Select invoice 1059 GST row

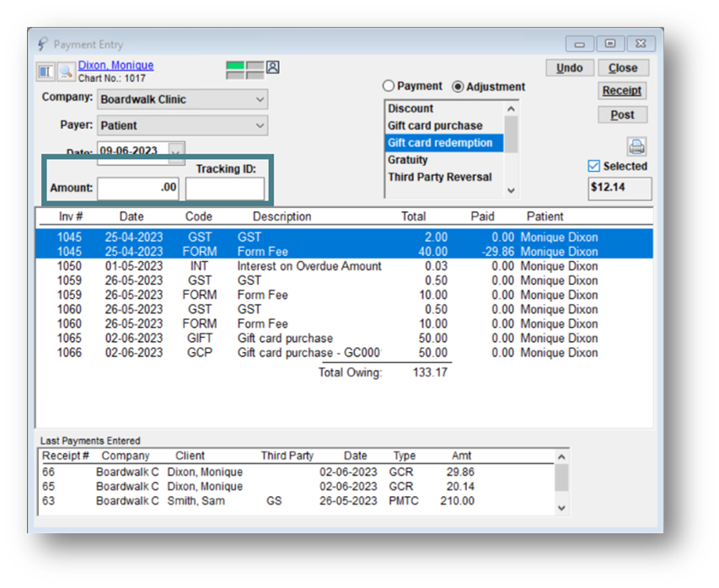click(344, 281)
